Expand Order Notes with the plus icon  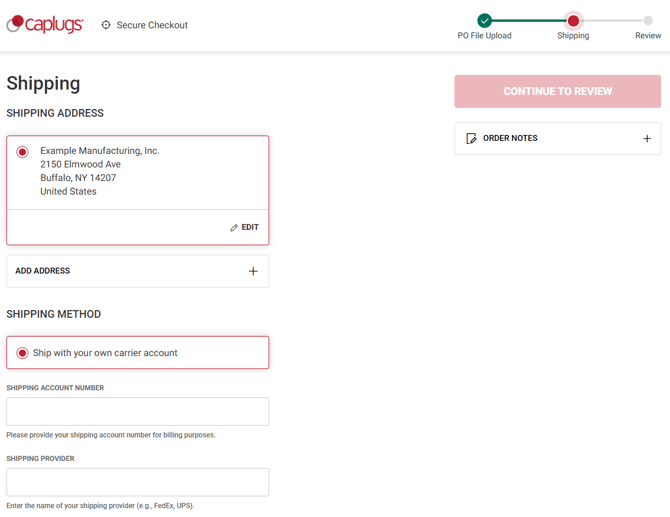tap(647, 138)
